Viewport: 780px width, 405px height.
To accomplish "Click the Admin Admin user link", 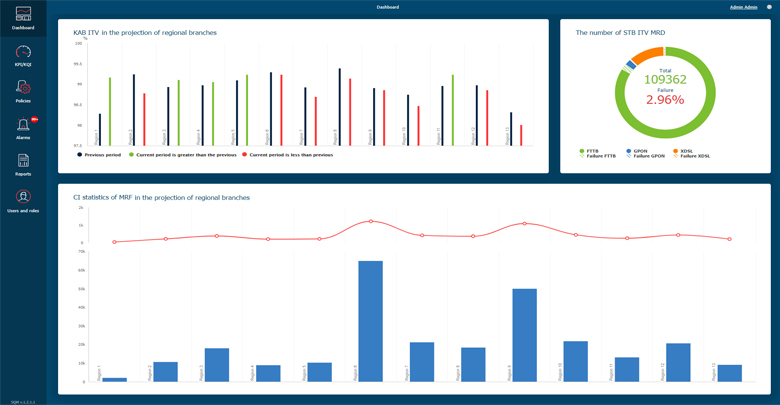I will click(x=743, y=7).
